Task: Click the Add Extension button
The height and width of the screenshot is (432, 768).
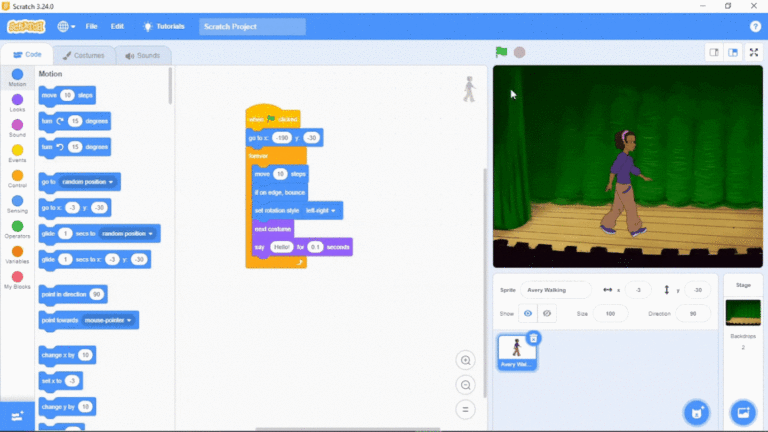Action: (x=17, y=416)
